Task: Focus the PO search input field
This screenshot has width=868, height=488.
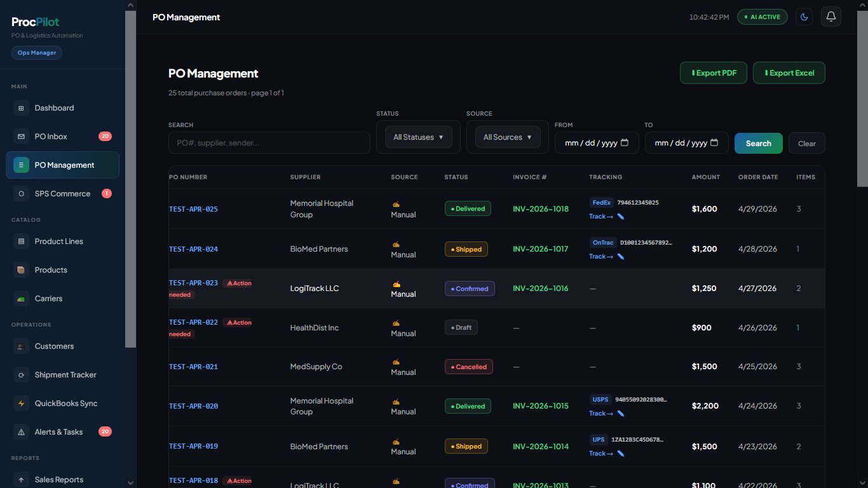Action: [269, 143]
